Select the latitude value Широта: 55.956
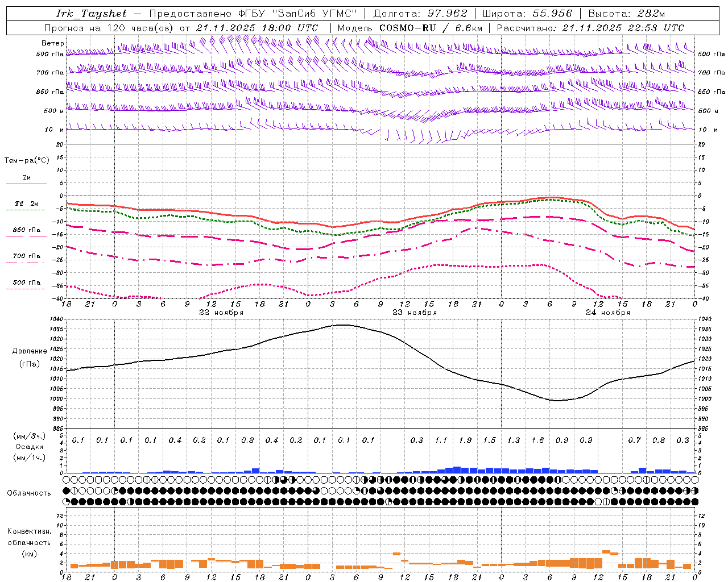728x582 pixels. [x=527, y=14]
